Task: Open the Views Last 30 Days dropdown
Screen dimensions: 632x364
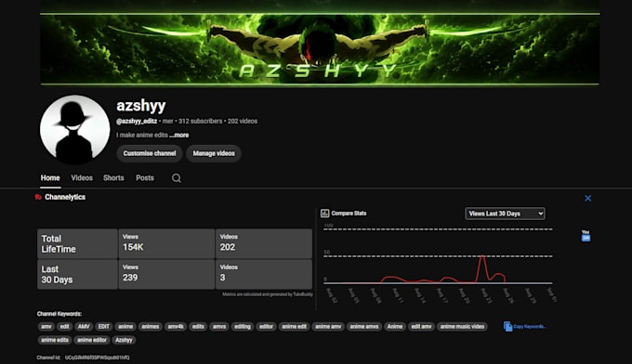Action: [x=505, y=214]
